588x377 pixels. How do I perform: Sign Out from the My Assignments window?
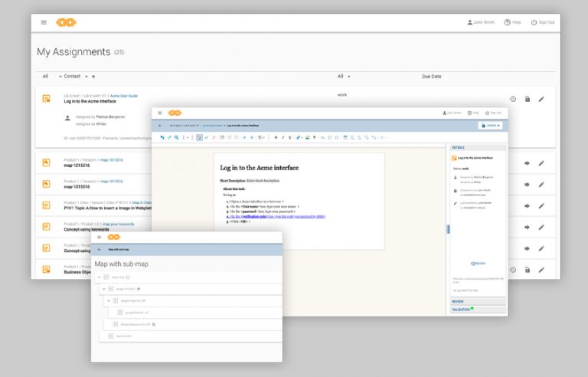543,22
